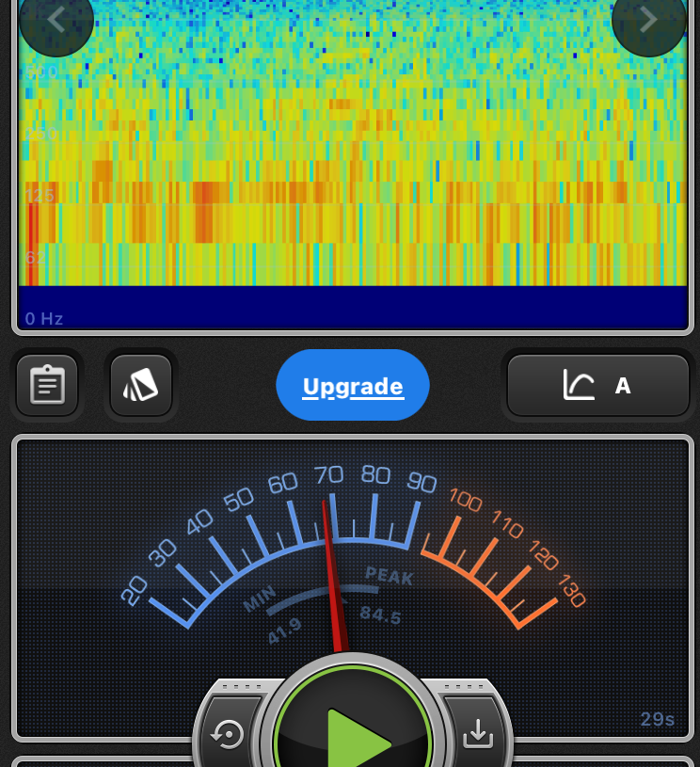
Task: Tap the color swatches theme icon
Action: (141, 385)
